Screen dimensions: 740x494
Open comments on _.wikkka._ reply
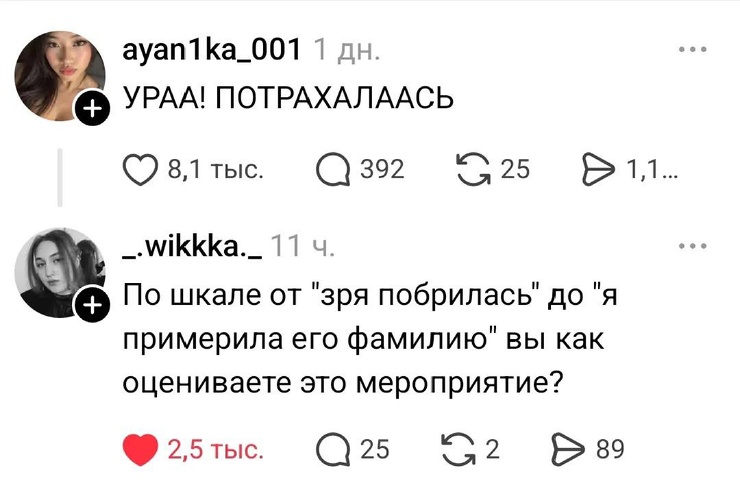pos(329,451)
